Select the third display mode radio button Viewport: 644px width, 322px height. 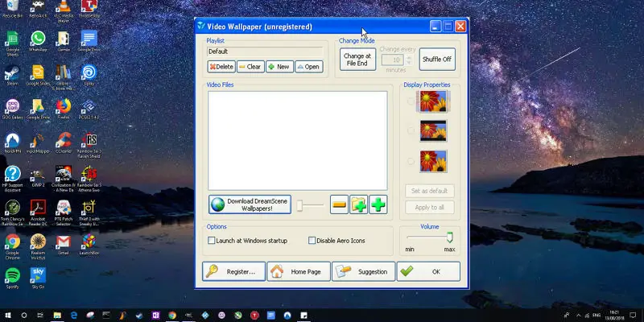[x=411, y=161]
